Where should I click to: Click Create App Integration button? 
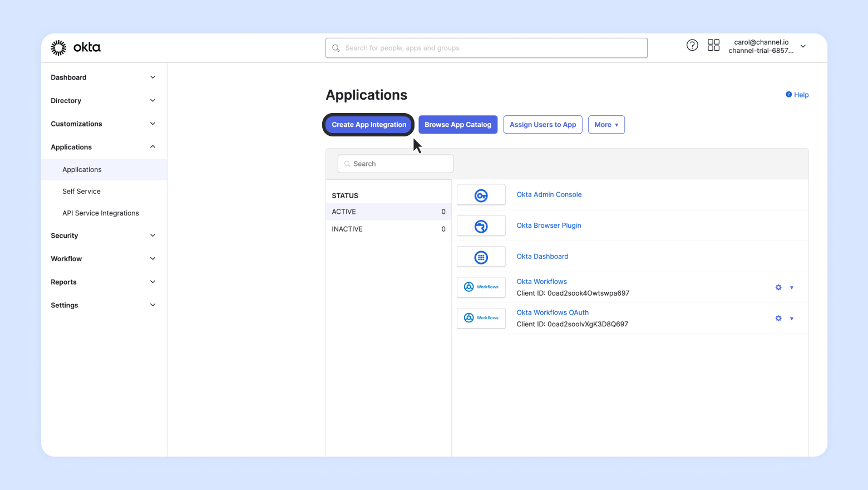(369, 125)
